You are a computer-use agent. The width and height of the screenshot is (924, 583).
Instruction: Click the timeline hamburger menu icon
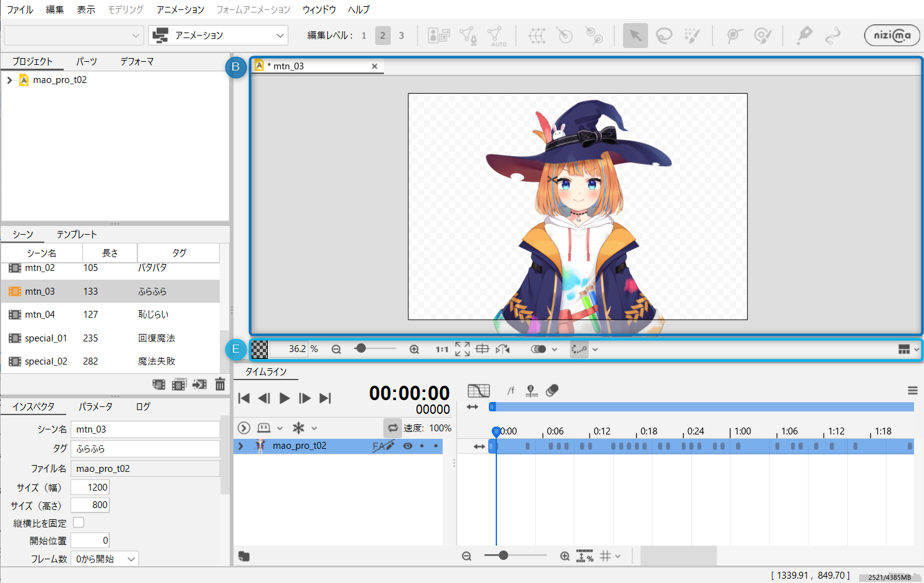[912, 391]
